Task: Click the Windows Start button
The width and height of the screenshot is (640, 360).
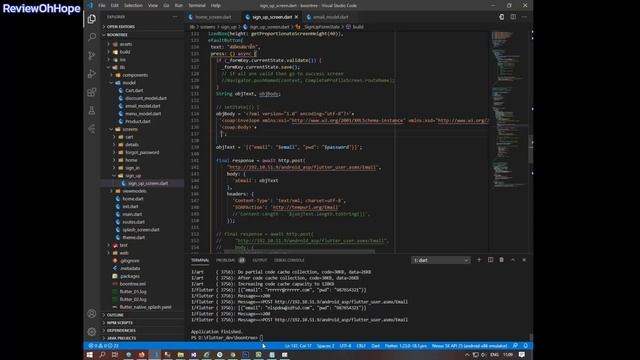Action: (89, 355)
